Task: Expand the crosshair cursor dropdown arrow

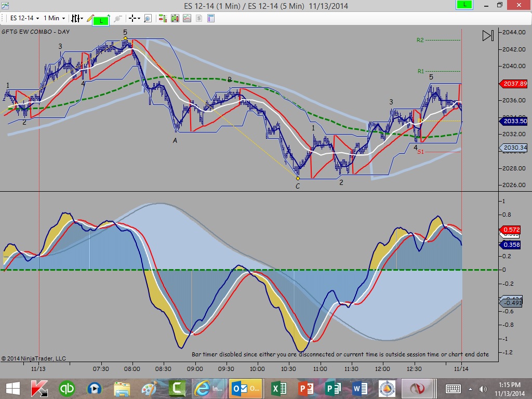Action: pos(139,19)
